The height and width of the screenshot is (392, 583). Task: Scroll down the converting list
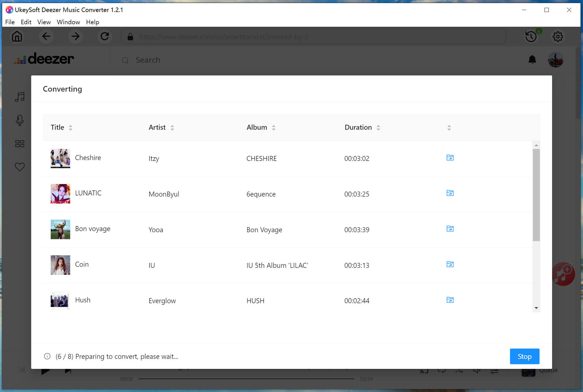tap(536, 308)
